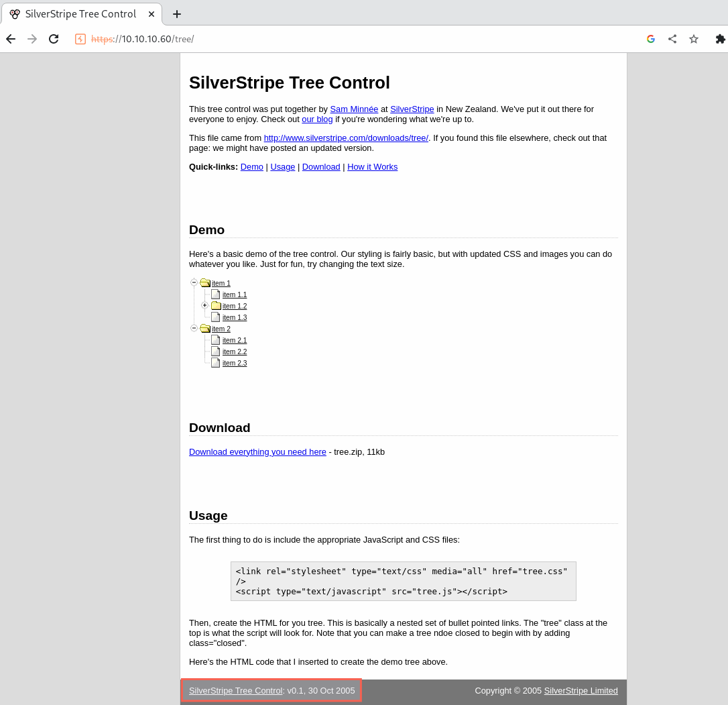Click the item 1.1 page icon
The image size is (728, 705).
click(x=215, y=294)
